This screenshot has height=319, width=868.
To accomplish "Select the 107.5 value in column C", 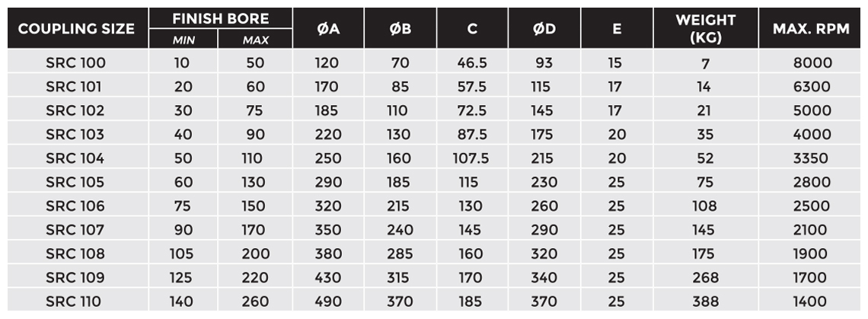I will tap(472, 158).
